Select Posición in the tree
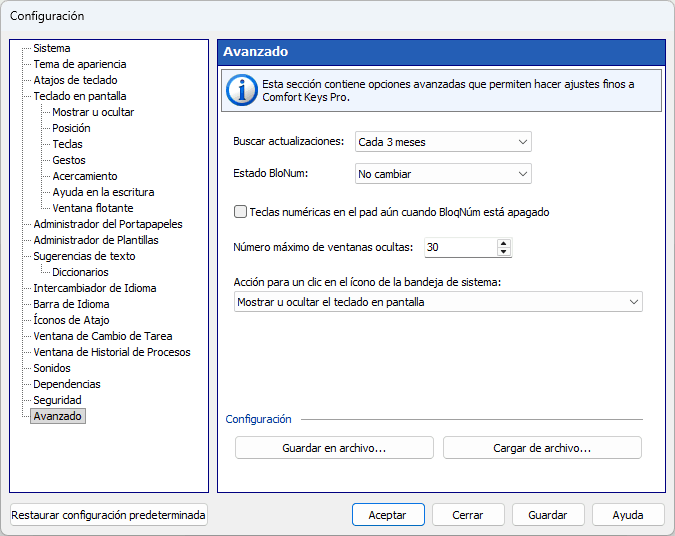 click(x=71, y=128)
